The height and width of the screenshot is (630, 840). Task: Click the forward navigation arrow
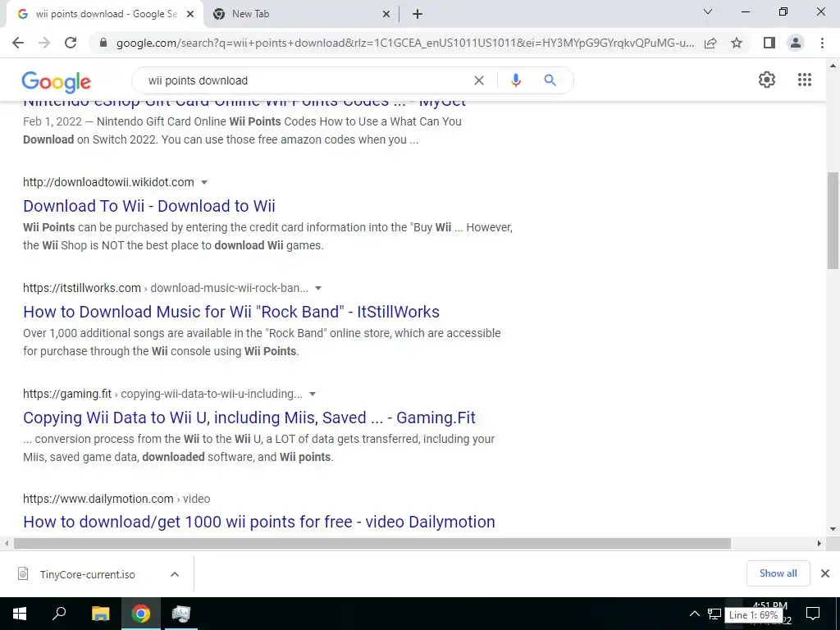click(44, 43)
